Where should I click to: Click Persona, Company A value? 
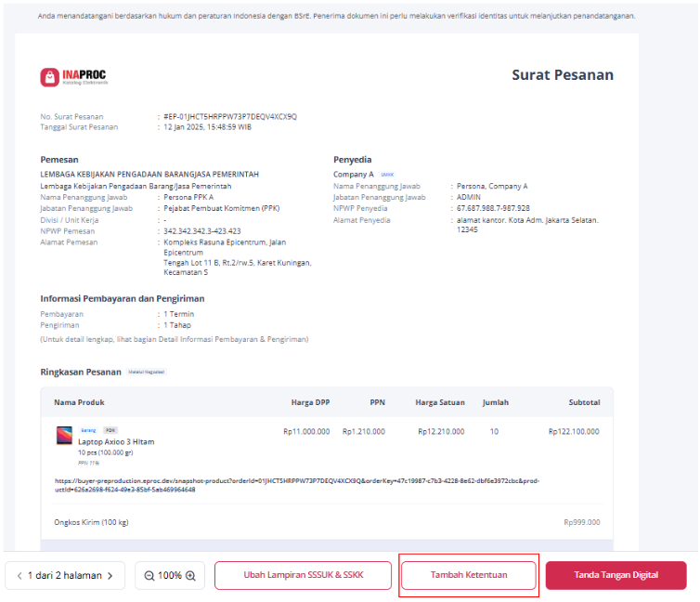pos(492,186)
